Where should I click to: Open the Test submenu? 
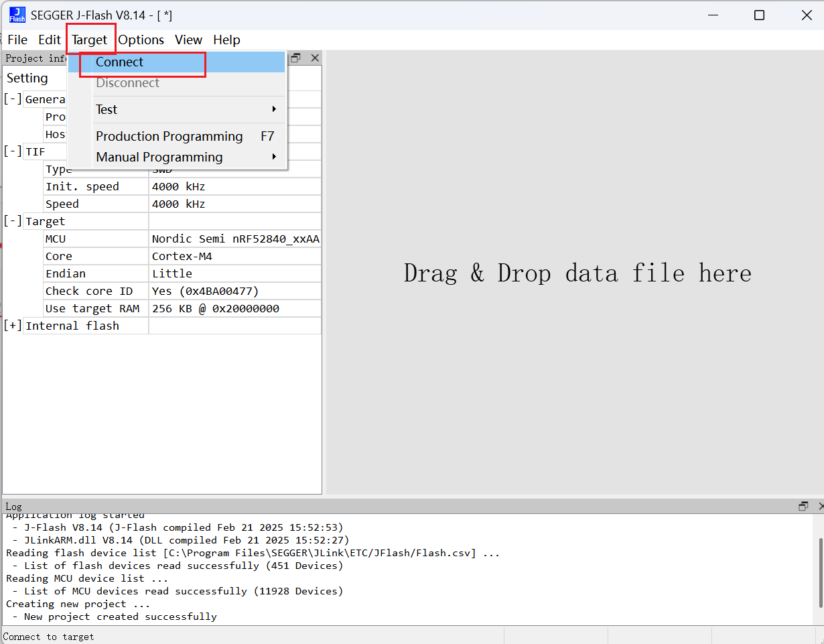coord(178,109)
